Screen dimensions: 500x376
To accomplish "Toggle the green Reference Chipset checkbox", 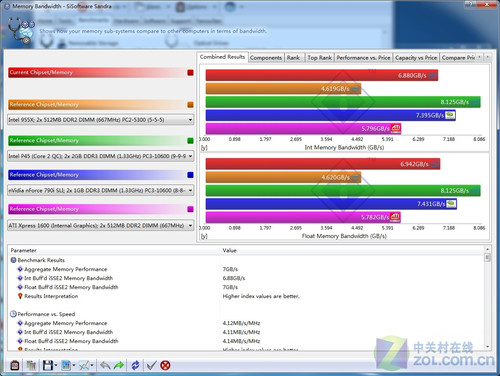I will tap(190, 141).
